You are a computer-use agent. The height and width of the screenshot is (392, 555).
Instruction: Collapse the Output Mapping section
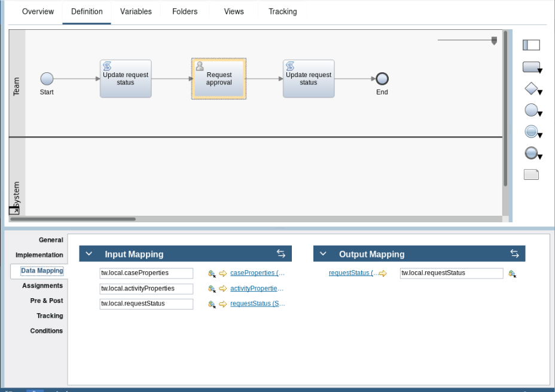point(323,254)
